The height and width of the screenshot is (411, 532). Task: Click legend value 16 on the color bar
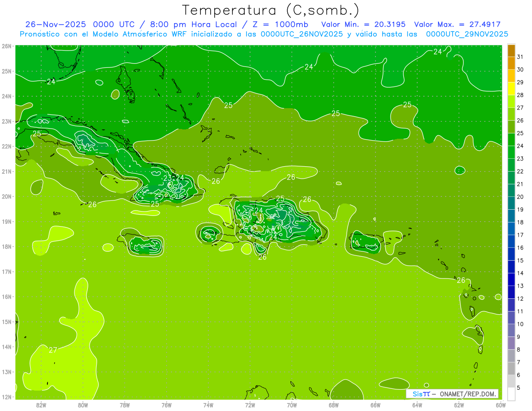520,248
